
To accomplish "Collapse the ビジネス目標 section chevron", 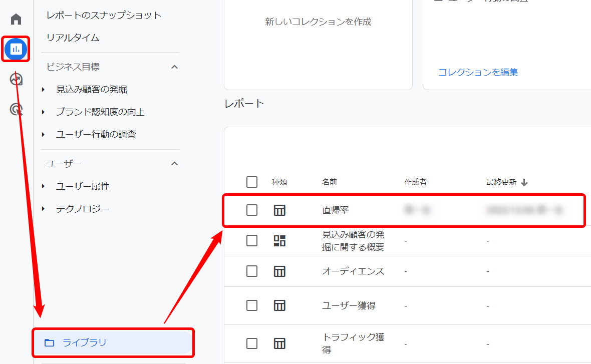I will (x=174, y=67).
